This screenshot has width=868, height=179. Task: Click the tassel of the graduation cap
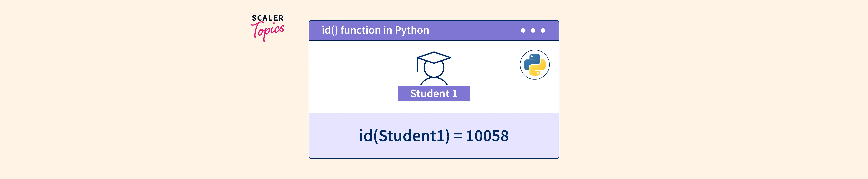417,65
